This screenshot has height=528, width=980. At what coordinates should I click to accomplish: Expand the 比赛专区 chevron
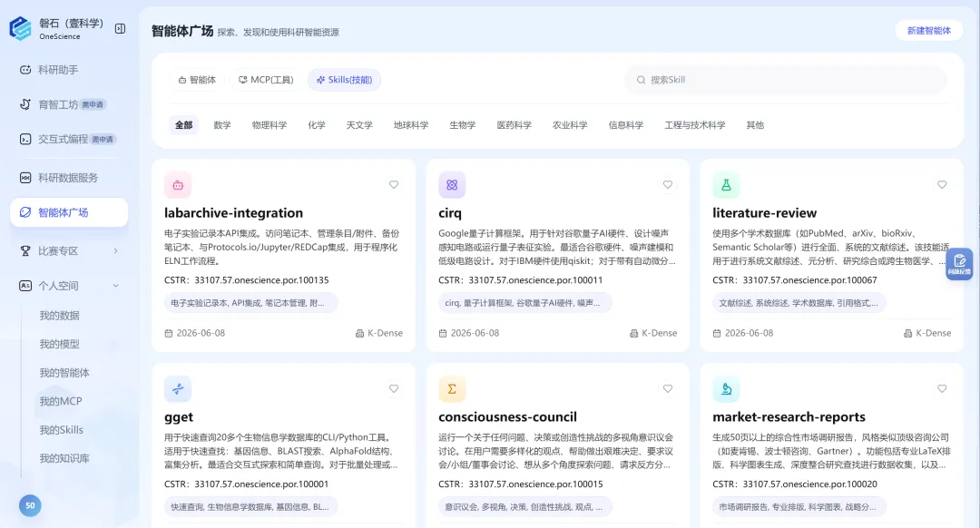pos(115,251)
